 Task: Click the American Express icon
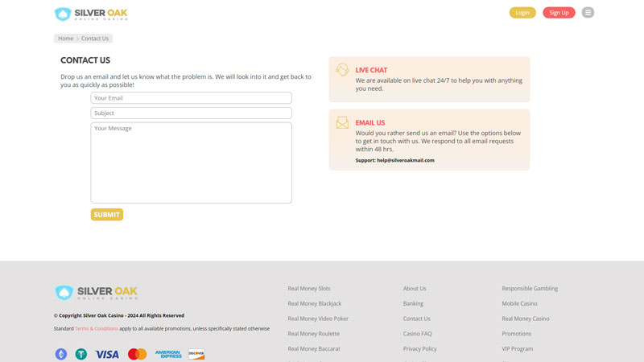click(168, 354)
